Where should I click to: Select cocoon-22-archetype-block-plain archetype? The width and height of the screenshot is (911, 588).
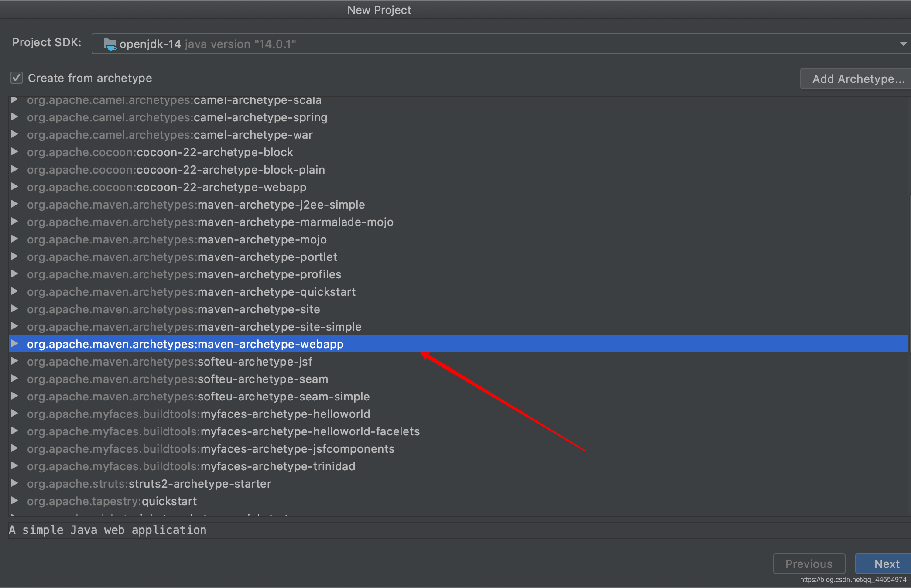[176, 170]
